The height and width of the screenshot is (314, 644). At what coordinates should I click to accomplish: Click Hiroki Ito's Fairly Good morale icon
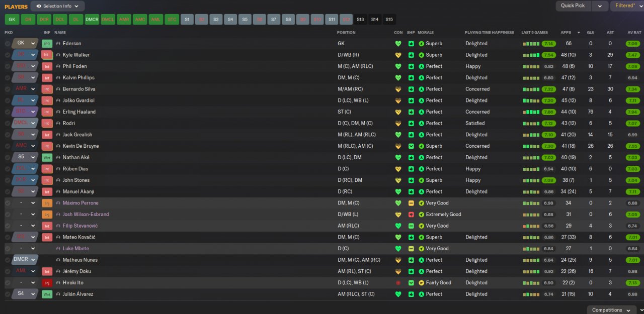pos(422,283)
